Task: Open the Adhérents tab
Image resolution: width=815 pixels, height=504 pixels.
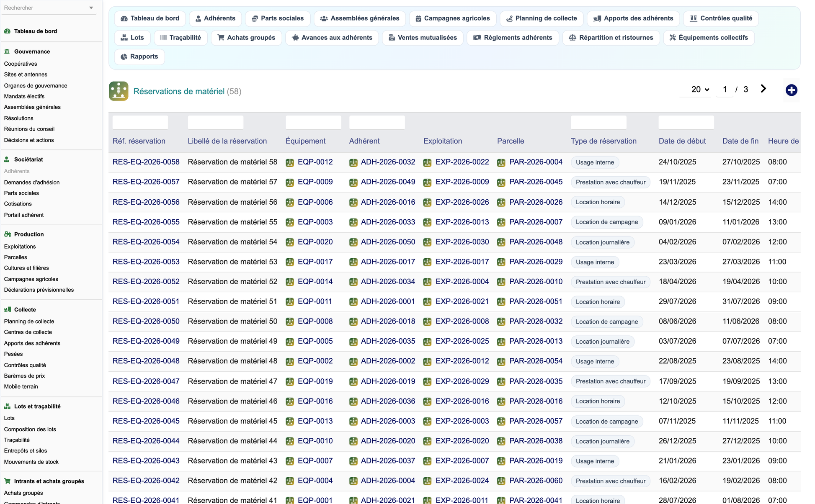Action: tap(215, 18)
